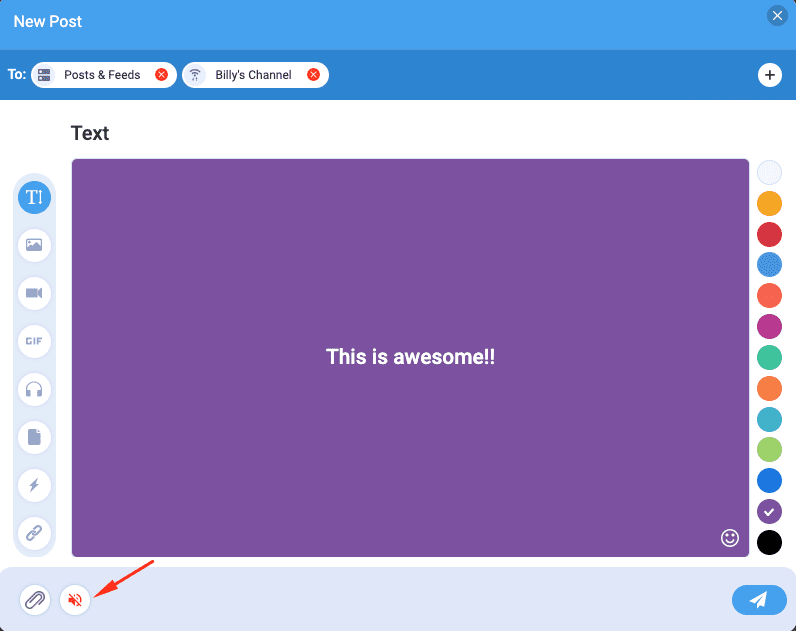Choose the dotted blue background color

[x=769, y=265]
